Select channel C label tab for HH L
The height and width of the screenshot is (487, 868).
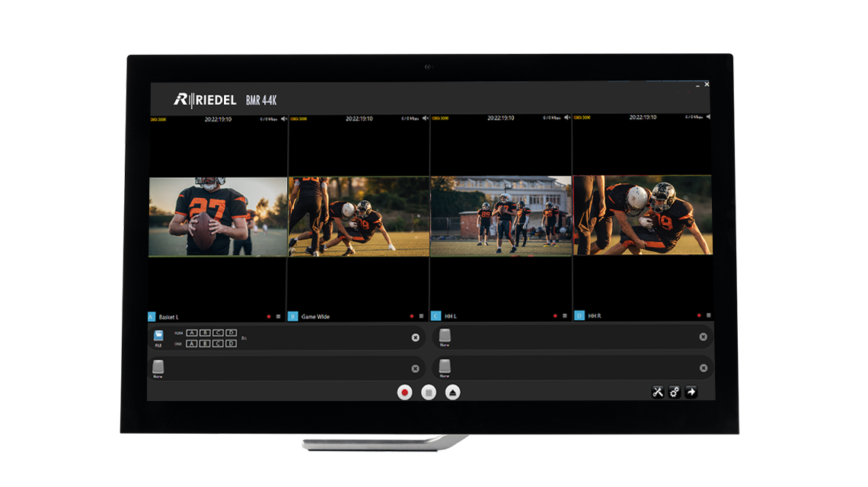436,316
